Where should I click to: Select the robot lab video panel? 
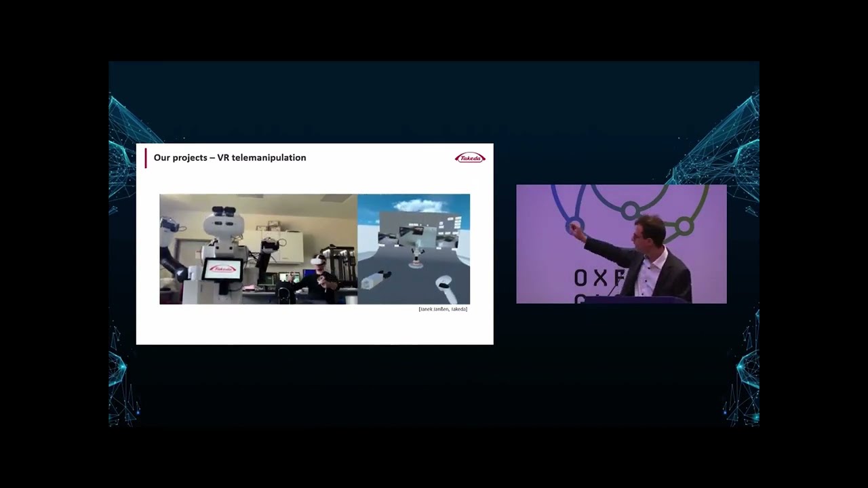coord(258,249)
